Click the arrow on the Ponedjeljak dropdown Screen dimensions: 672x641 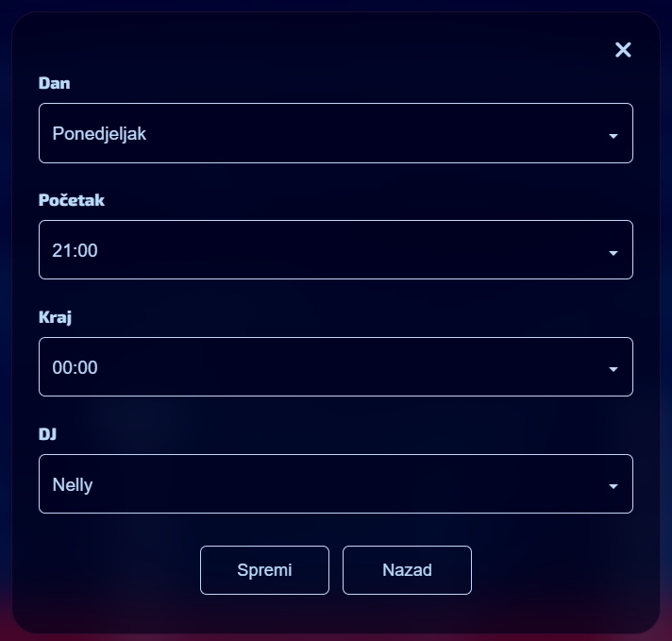[613, 136]
